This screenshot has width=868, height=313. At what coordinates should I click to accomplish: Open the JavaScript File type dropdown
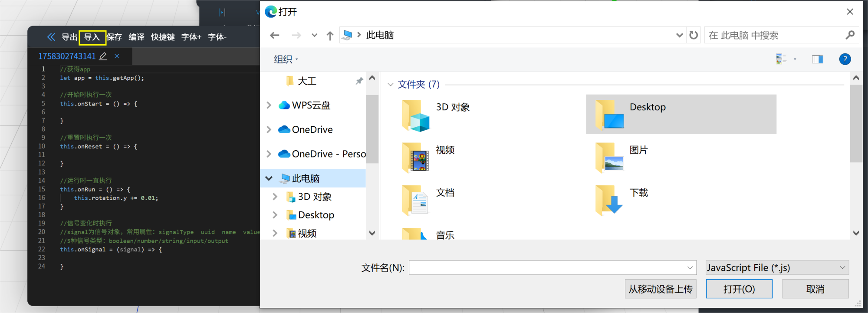(777, 267)
